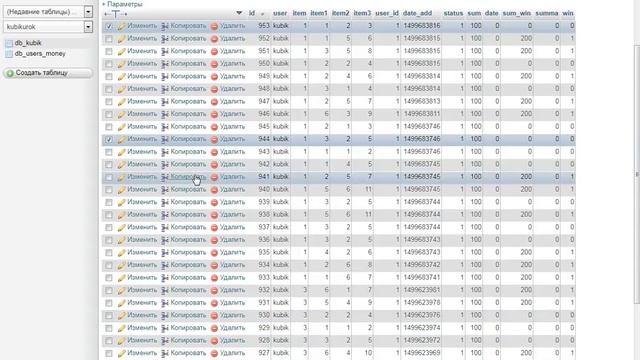Click the red delete icon for row 945

point(214,127)
